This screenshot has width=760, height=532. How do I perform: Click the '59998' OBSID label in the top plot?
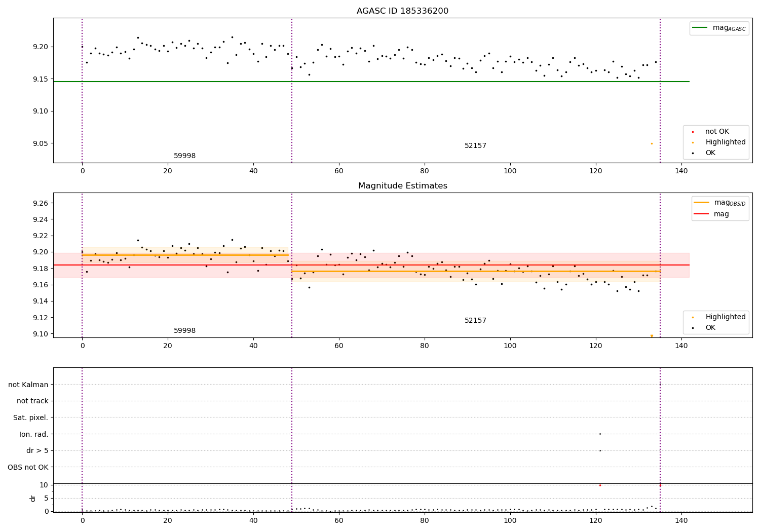(x=184, y=156)
